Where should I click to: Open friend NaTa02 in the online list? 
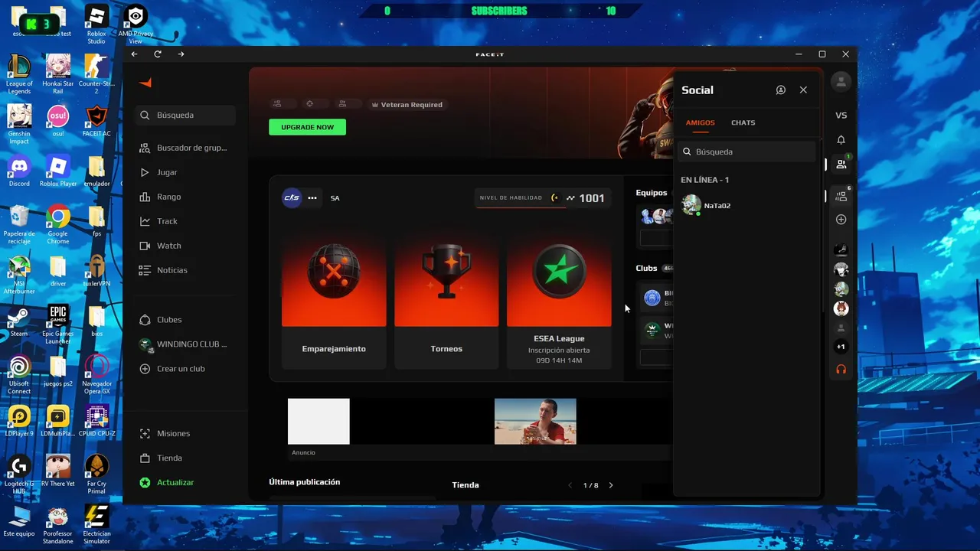coord(746,205)
